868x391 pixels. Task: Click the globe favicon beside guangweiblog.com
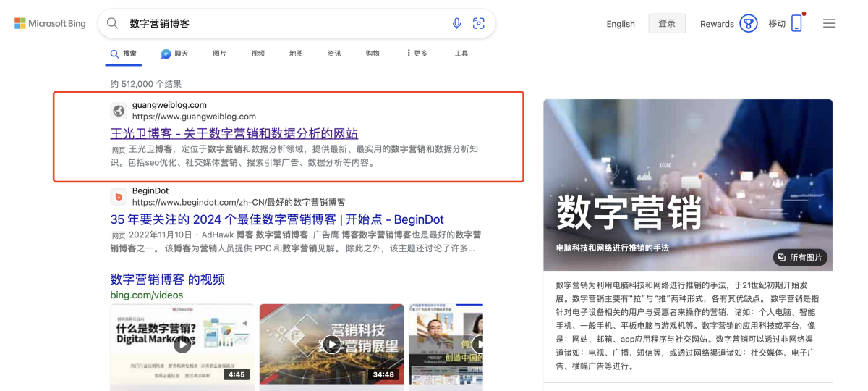click(119, 111)
